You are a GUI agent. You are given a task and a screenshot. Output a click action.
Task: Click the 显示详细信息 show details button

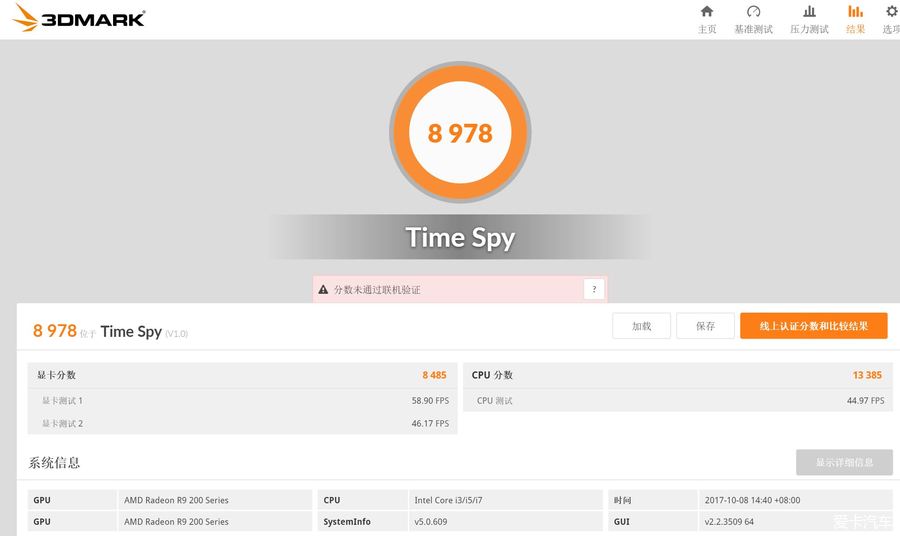[x=844, y=462]
